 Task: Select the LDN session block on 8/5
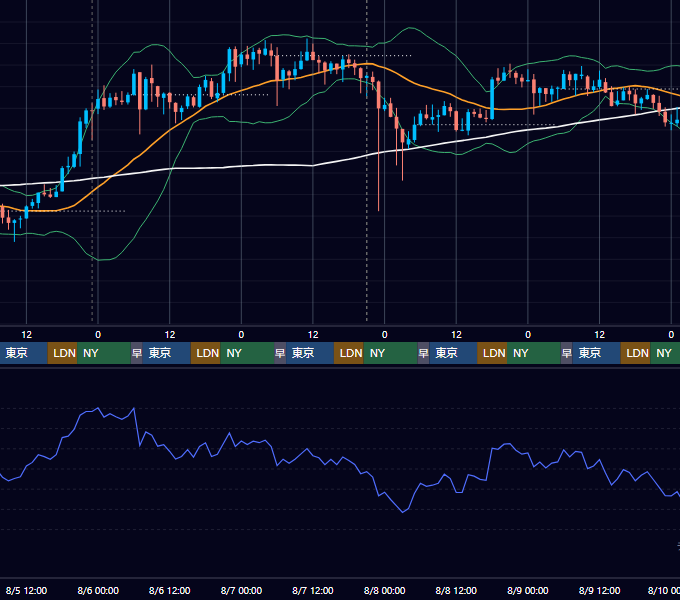tap(62, 353)
